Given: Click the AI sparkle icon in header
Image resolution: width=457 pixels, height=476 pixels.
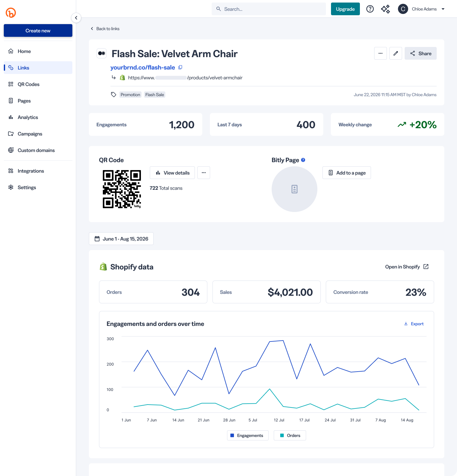Looking at the screenshot, I should [x=386, y=9].
